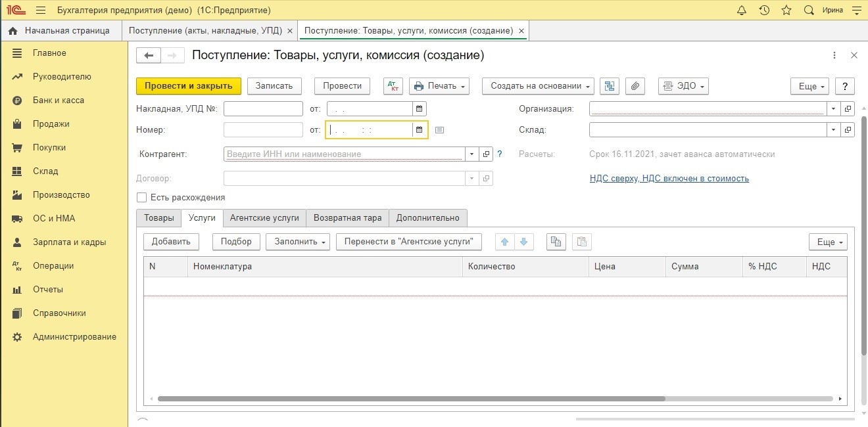Open the Печать dropdown menu
This screenshot has height=427, width=868.
coord(439,86)
